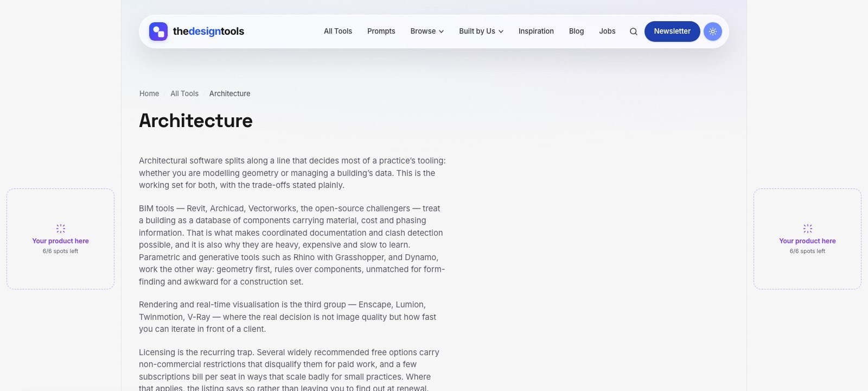Click the Newsletter button
The width and height of the screenshot is (868, 391).
pos(672,31)
